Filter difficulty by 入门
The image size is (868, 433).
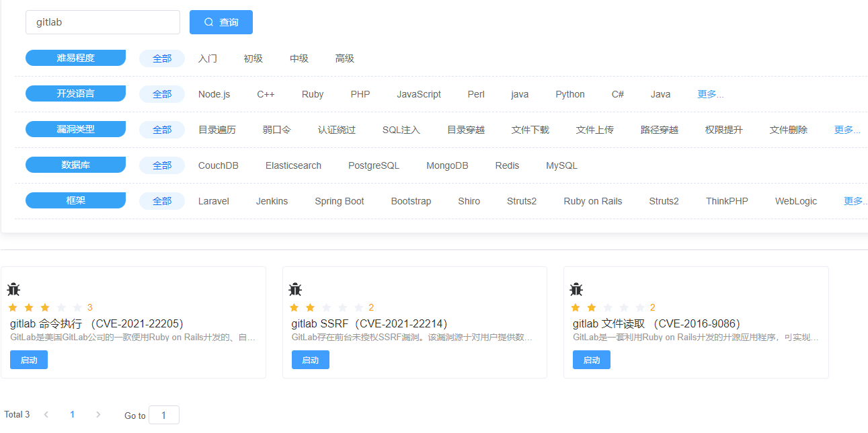[x=208, y=58]
